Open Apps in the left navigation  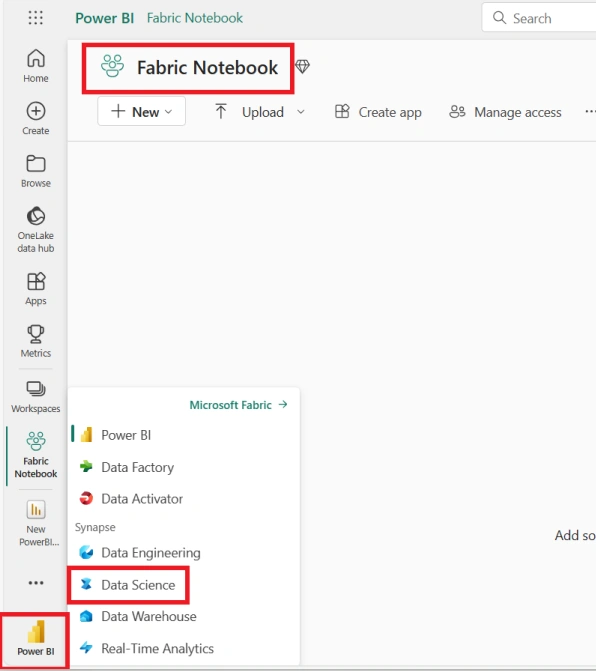[36, 289]
